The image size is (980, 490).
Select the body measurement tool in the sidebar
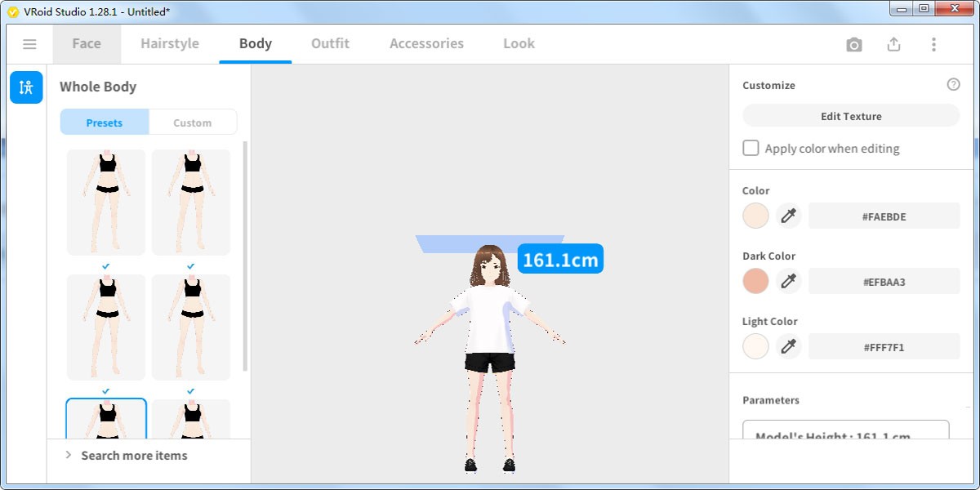coord(26,87)
